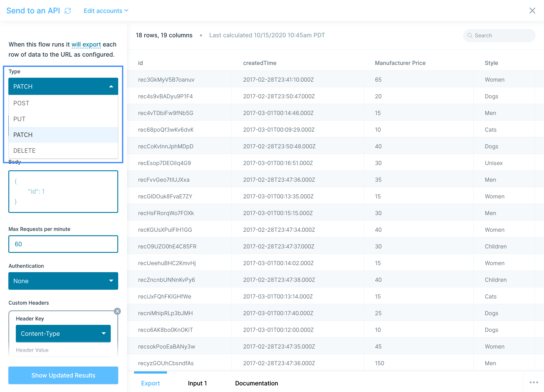Click timestamp 2017-03-01T00:12:00.000Z

[x=278, y=330]
